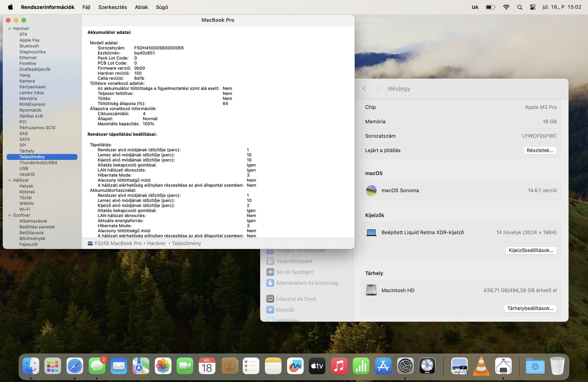Viewport: 588px width, 382px height.
Task: Open Photos from the Dock
Action: pyautogui.click(x=163, y=366)
